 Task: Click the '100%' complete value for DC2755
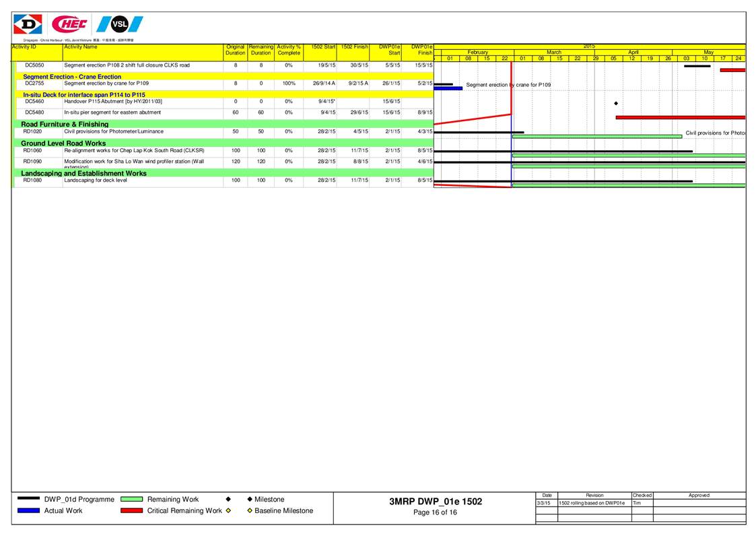289,83
